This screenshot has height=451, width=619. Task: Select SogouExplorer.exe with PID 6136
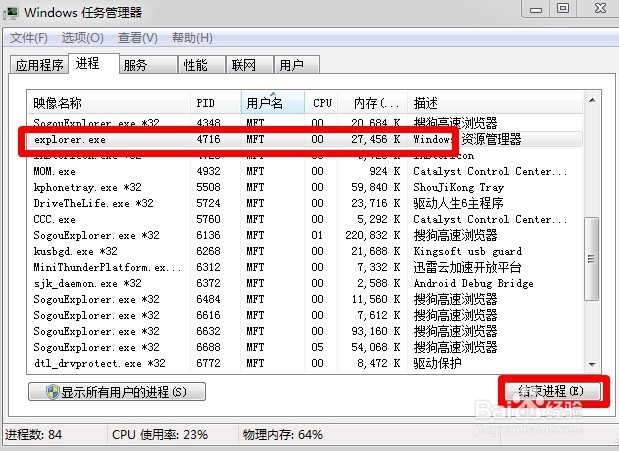click(304, 235)
